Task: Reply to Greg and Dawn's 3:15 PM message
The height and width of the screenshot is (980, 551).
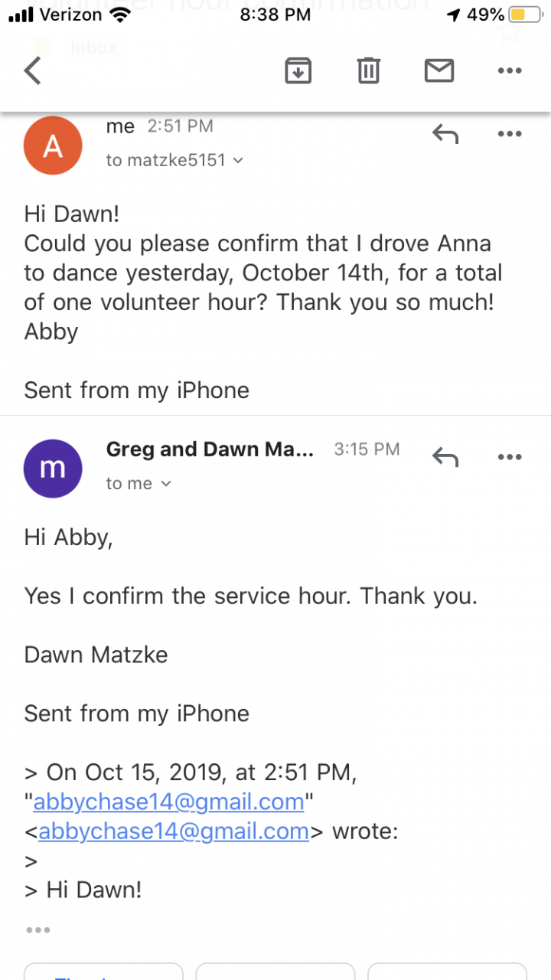Action: click(x=445, y=457)
